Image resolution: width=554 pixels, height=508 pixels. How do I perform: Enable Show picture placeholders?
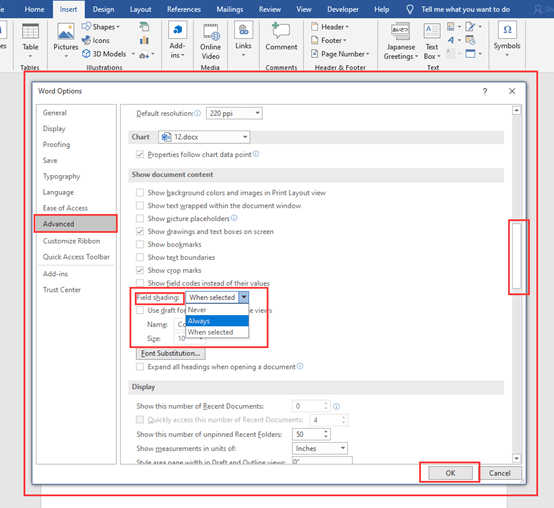click(x=140, y=218)
